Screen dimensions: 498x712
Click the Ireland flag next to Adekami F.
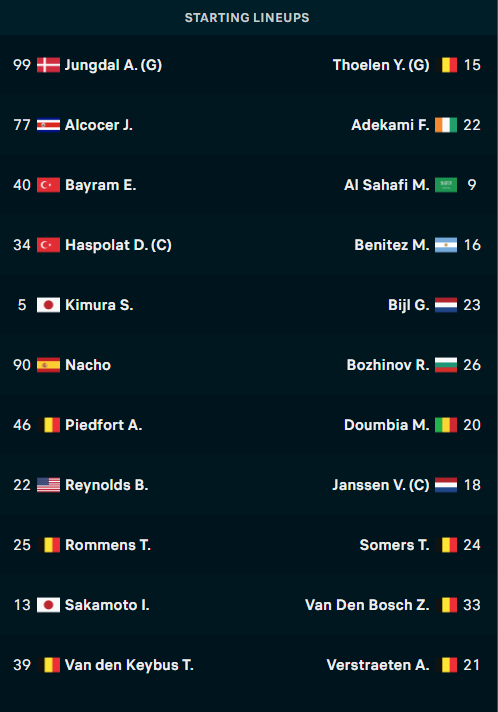(446, 125)
